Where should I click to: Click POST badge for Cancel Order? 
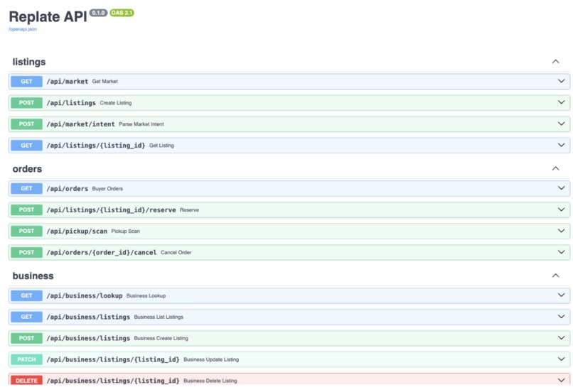pos(26,252)
